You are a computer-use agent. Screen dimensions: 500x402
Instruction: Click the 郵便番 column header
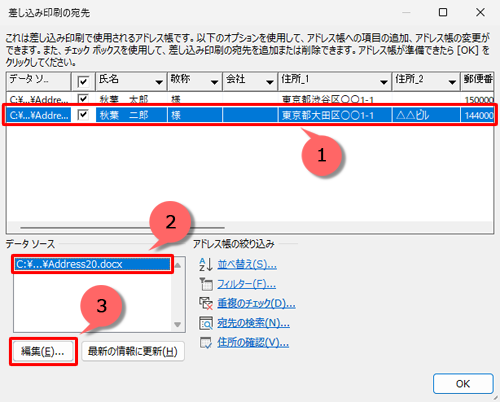click(x=477, y=81)
